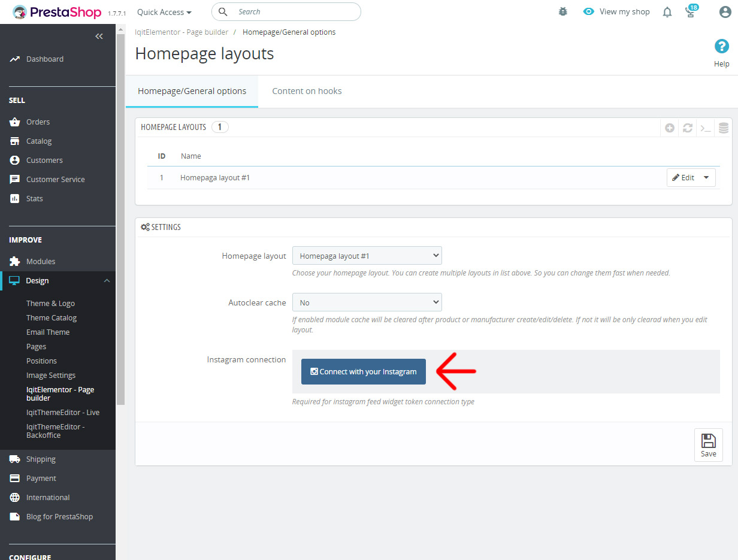Export to SQL Manager database icon
The height and width of the screenshot is (560, 738).
pos(724,128)
